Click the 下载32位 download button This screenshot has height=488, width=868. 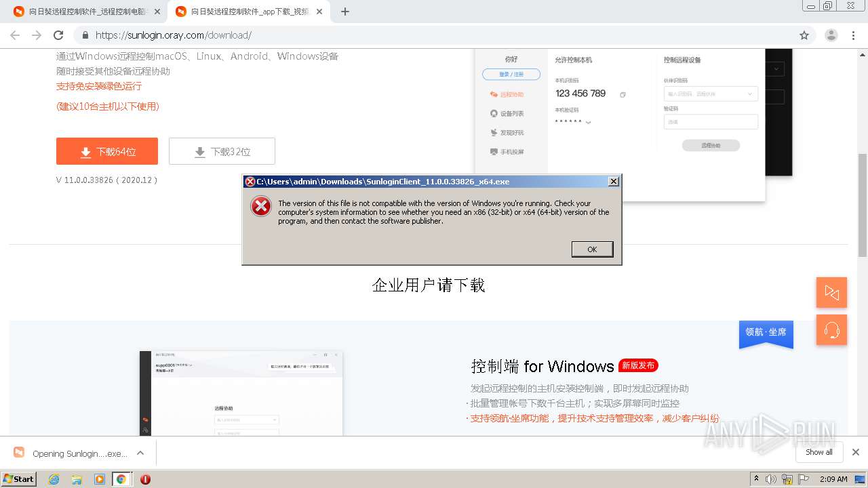(x=222, y=151)
